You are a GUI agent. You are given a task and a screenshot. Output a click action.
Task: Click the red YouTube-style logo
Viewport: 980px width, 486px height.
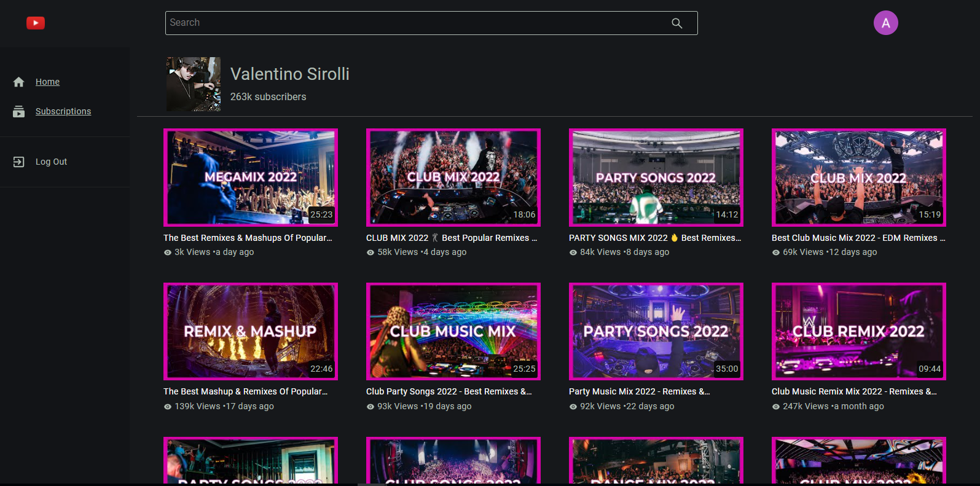[36, 23]
